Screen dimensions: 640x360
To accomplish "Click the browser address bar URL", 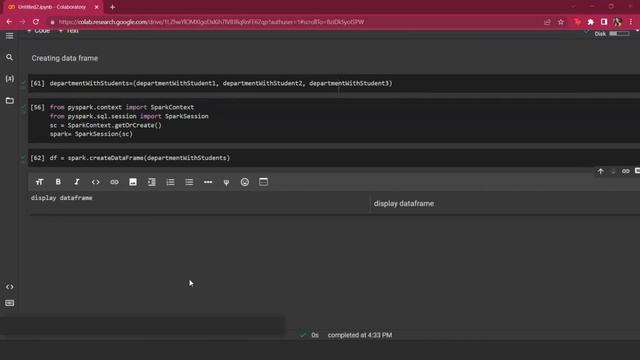I will click(211, 22).
